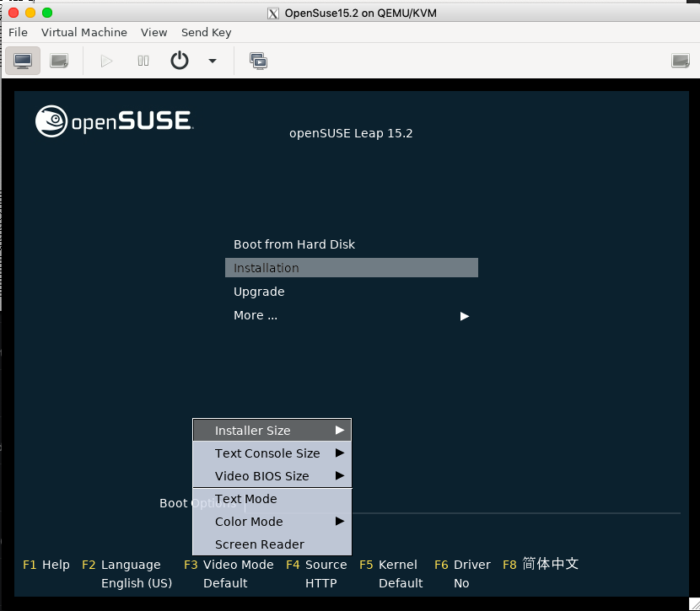Show the graphical console view
The image size is (700, 611).
point(23,61)
